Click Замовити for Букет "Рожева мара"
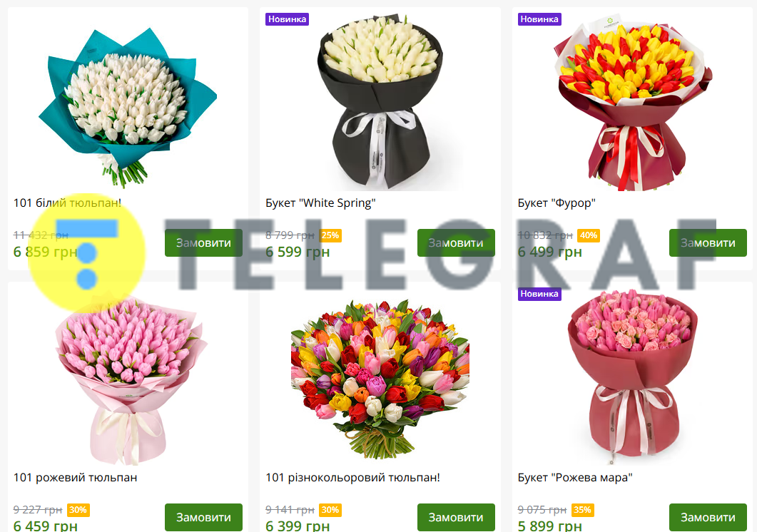This screenshot has width=757, height=532. point(708,517)
